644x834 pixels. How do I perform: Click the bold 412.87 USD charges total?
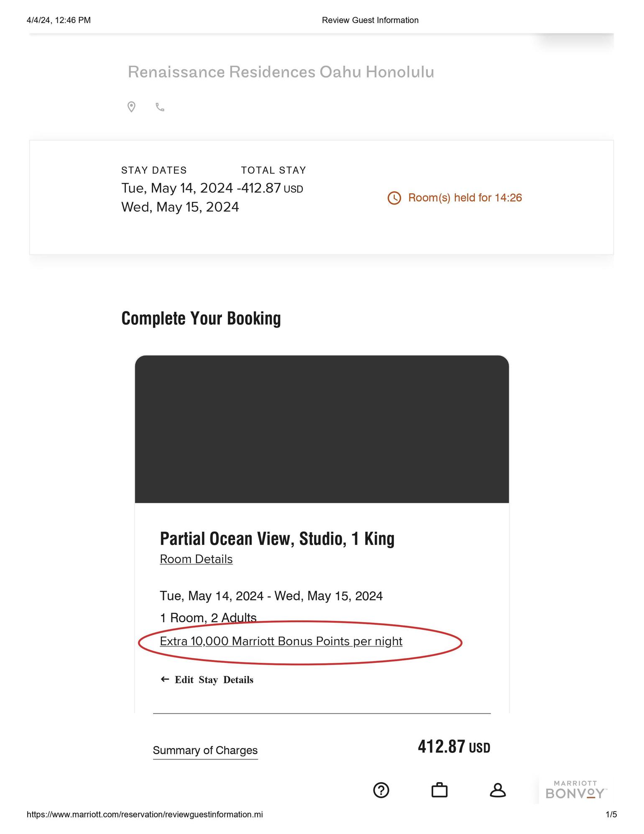pos(454,747)
